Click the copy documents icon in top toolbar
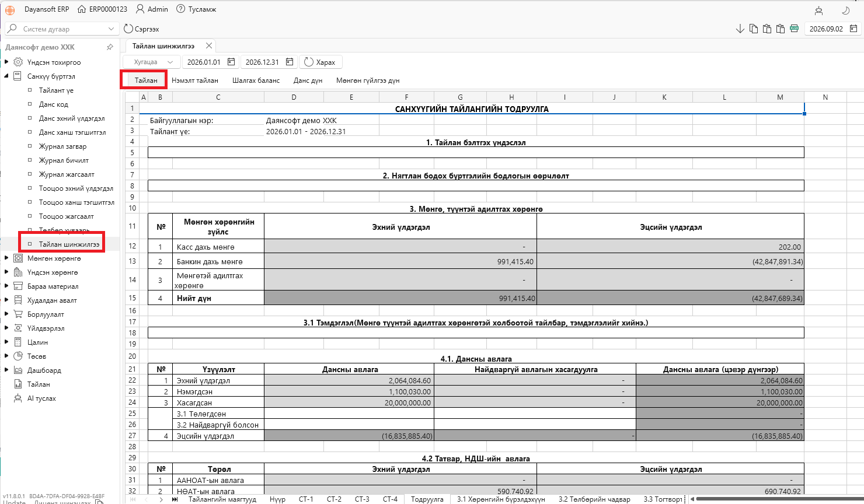 (754, 29)
